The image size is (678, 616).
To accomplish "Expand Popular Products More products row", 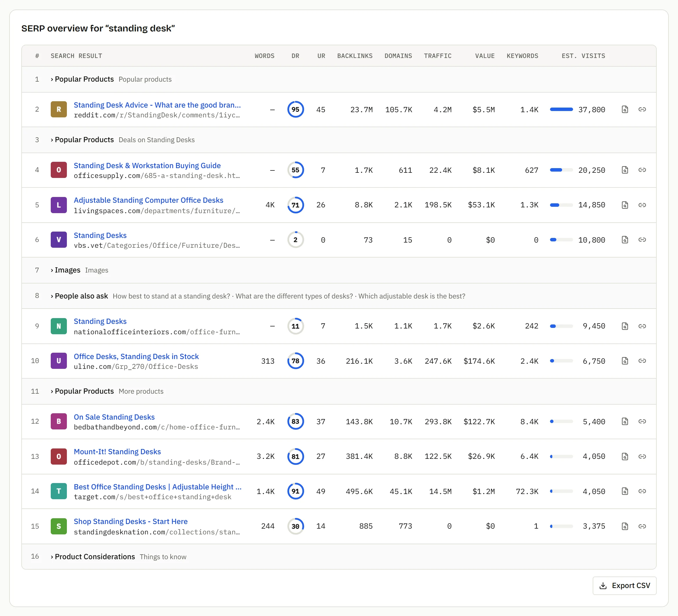I will (x=339, y=391).
